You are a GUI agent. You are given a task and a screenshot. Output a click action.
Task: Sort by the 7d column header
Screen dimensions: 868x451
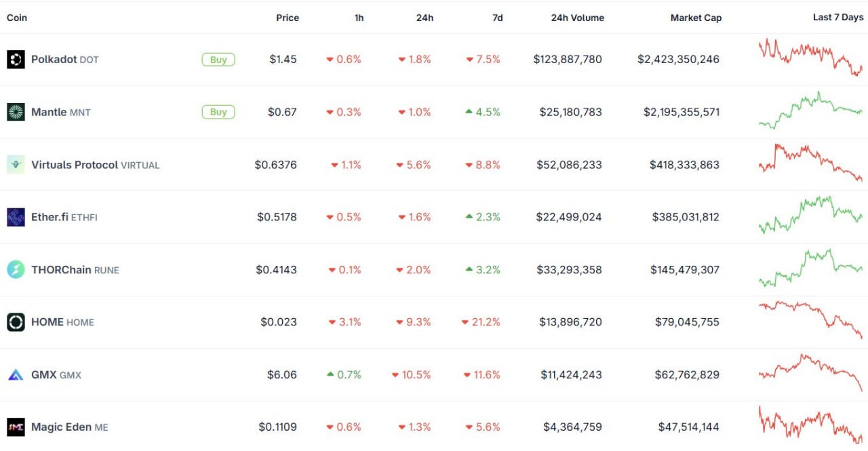point(497,18)
